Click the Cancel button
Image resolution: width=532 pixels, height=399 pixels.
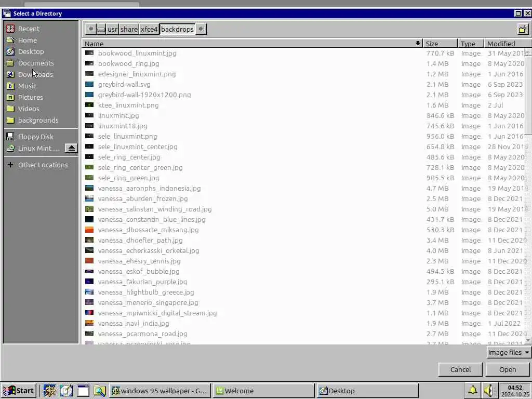click(x=460, y=369)
